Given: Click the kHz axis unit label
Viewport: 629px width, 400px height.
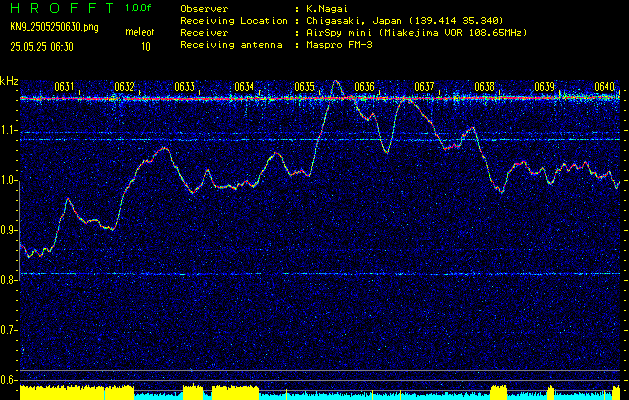Looking at the screenshot, I should [9, 81].
